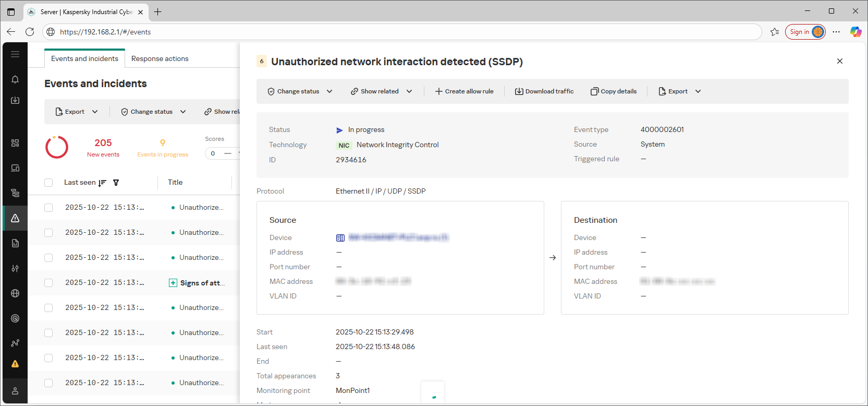Select checkbox for Signs of att... row

[x=48, y=283]
